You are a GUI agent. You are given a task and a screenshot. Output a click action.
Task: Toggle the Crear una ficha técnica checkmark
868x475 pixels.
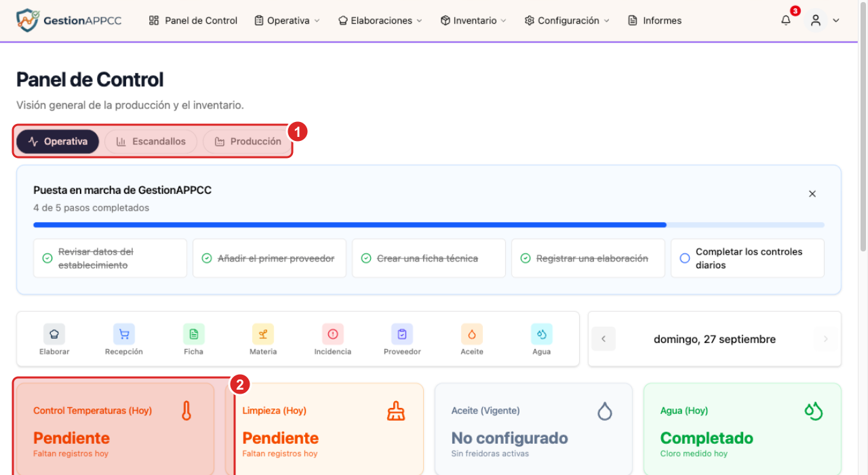pyautogui.click(x=366, y=258)
